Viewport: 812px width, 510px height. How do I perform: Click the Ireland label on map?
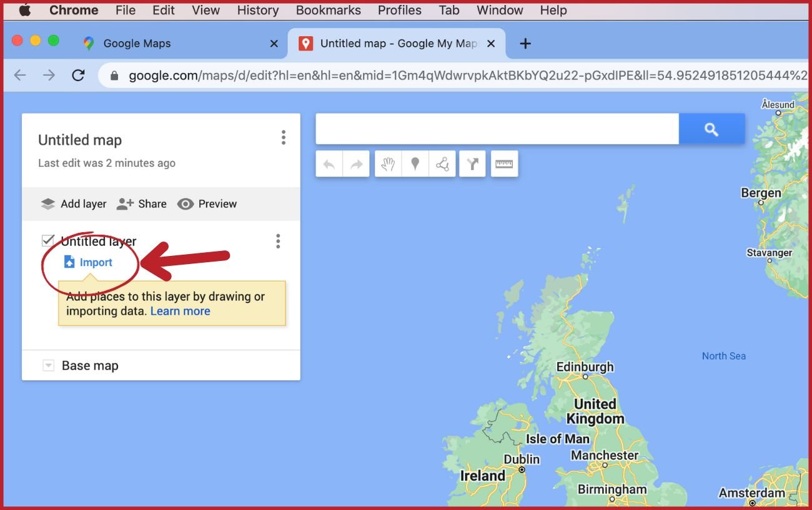click(x=483, y=476)
